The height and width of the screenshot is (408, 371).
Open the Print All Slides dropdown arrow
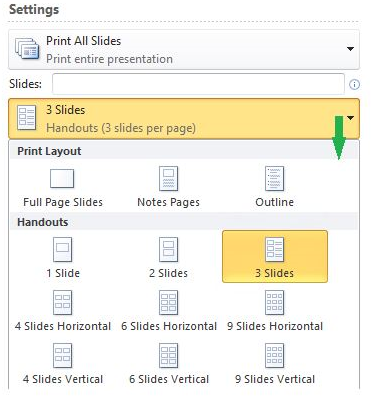coord(350,49)
